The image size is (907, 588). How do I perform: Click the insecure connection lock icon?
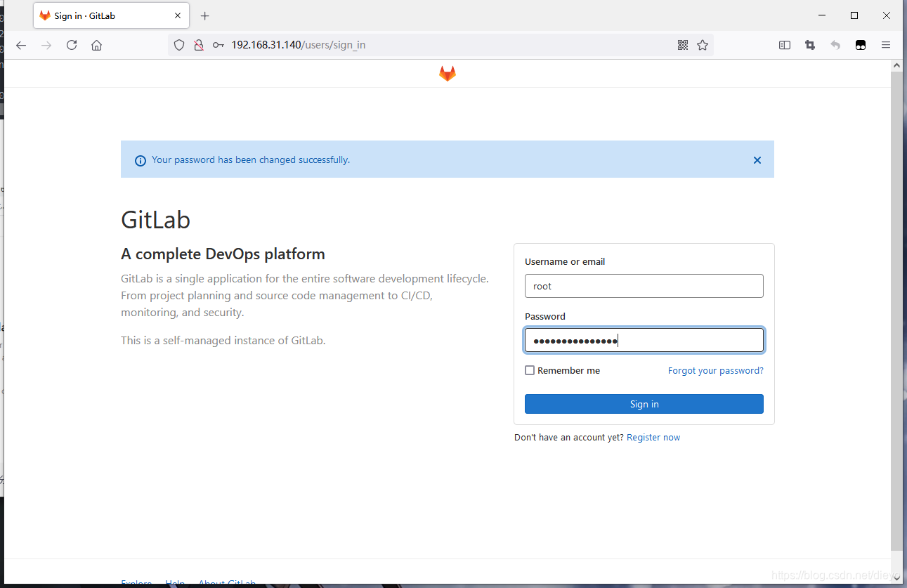click(199, 45)
